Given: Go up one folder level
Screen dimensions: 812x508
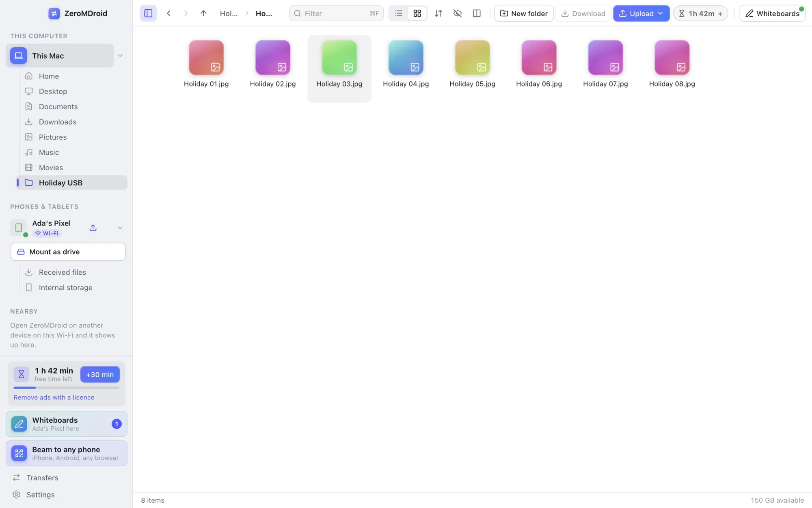Looking at the screenshot, I should pos(203,13).
